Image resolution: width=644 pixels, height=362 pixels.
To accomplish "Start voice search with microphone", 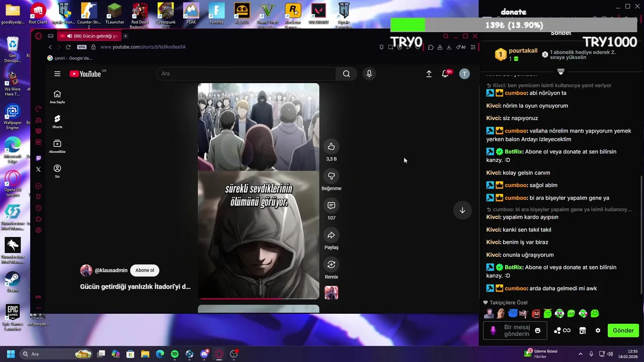I will click(369, 74).
